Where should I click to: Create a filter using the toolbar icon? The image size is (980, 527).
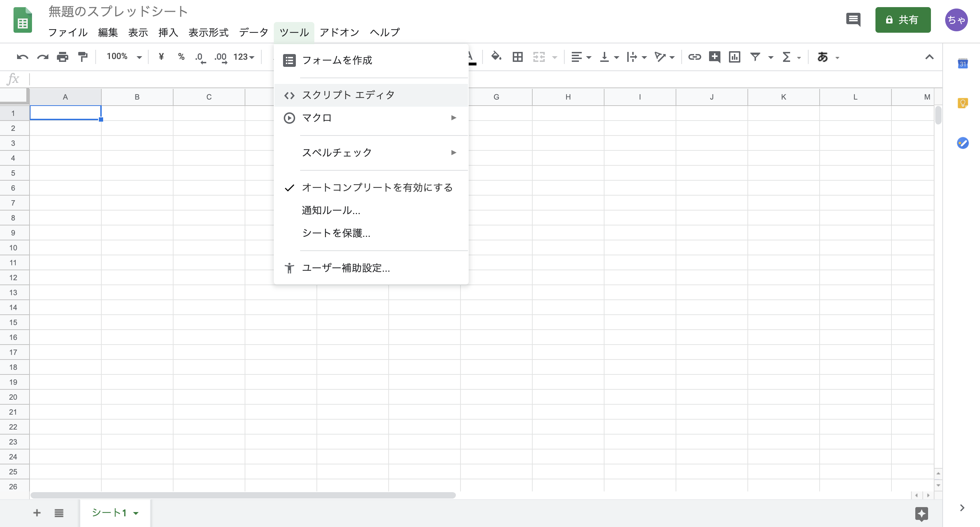click(x=755, y=57)
